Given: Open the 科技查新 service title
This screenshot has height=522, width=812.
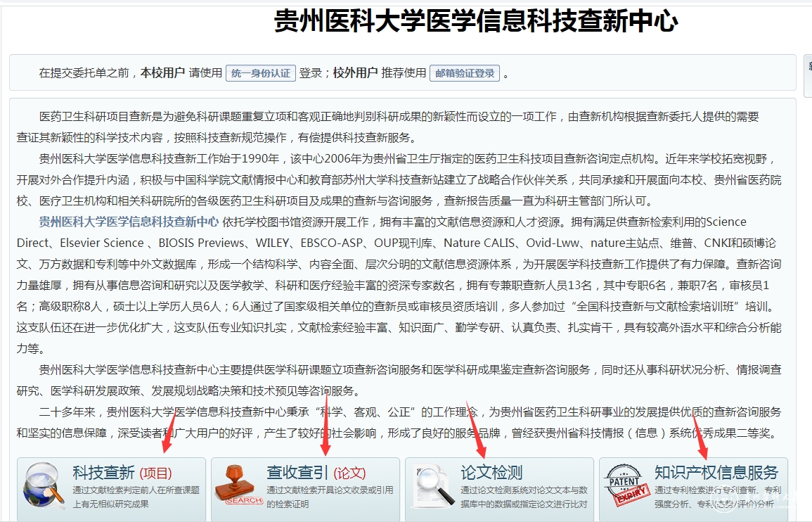Looking at the screenshot, I should click(104, 472).
